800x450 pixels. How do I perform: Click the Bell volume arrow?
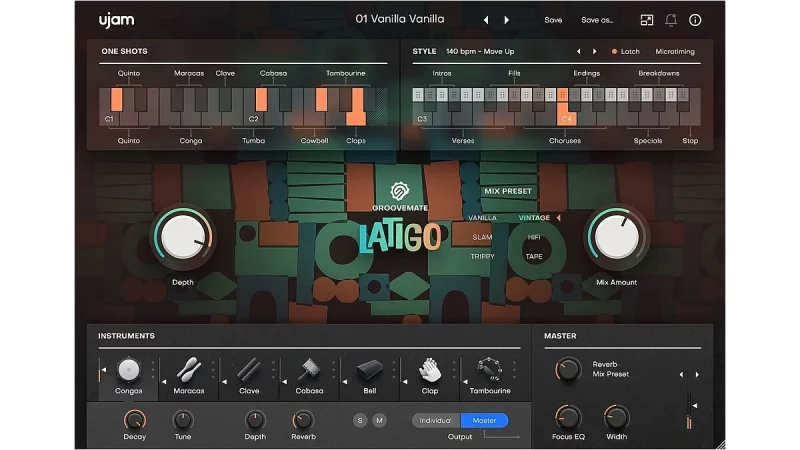tap(344, 382)
